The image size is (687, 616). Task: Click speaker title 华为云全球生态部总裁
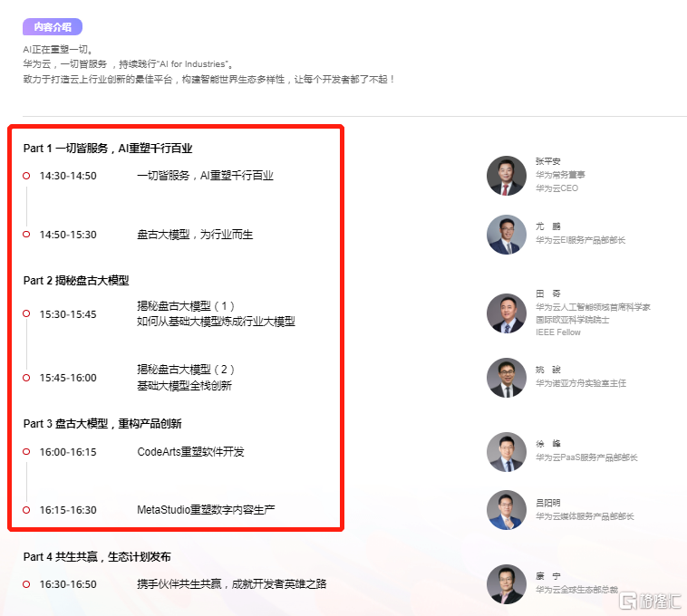pos(576,590)
